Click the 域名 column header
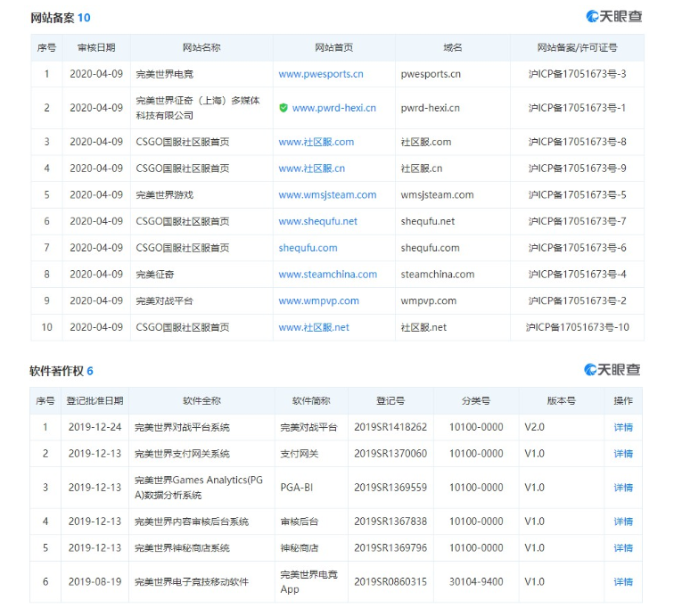 [453, 48]
